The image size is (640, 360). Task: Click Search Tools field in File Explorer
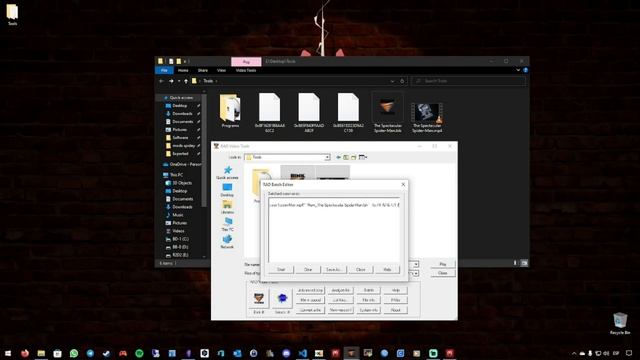469,81
